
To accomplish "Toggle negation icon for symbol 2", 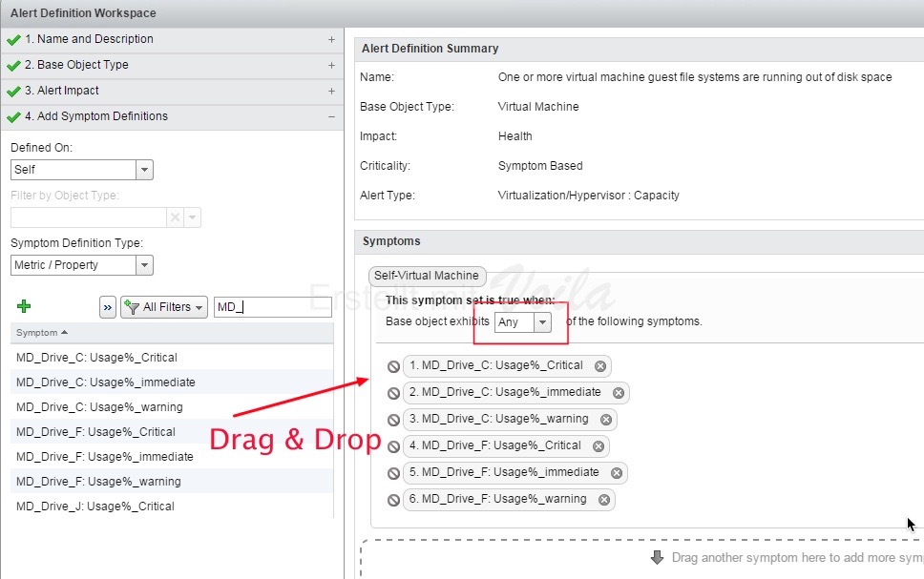I will tap(393, 393).
